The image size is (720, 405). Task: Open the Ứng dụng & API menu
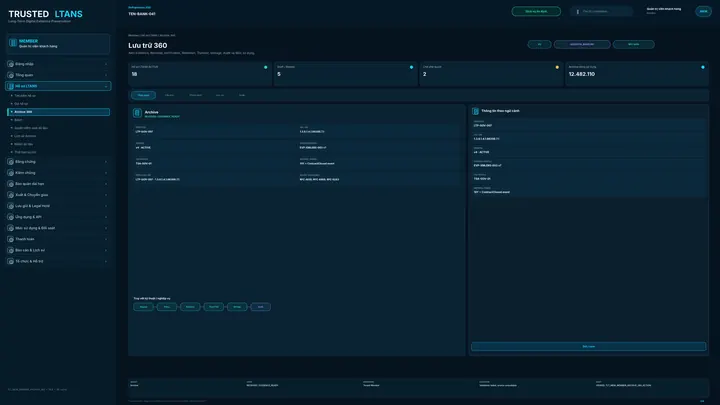coord(58,217)
